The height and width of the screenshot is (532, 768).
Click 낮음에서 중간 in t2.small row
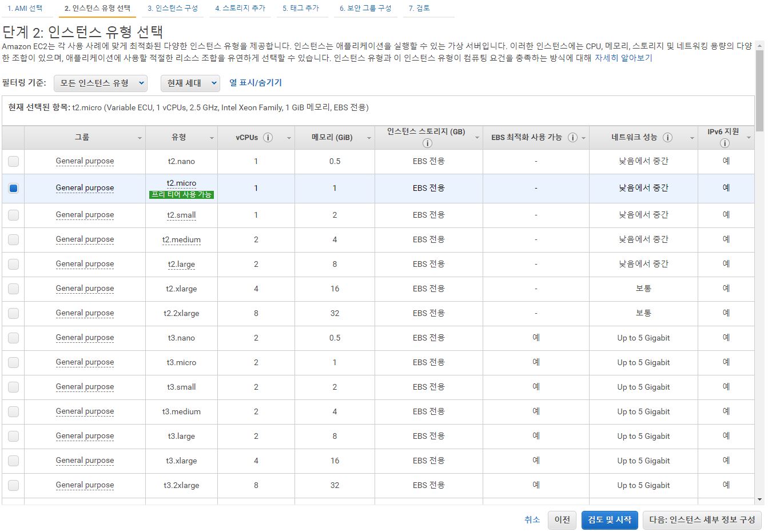pyautogui.click(x=643, y=215)
